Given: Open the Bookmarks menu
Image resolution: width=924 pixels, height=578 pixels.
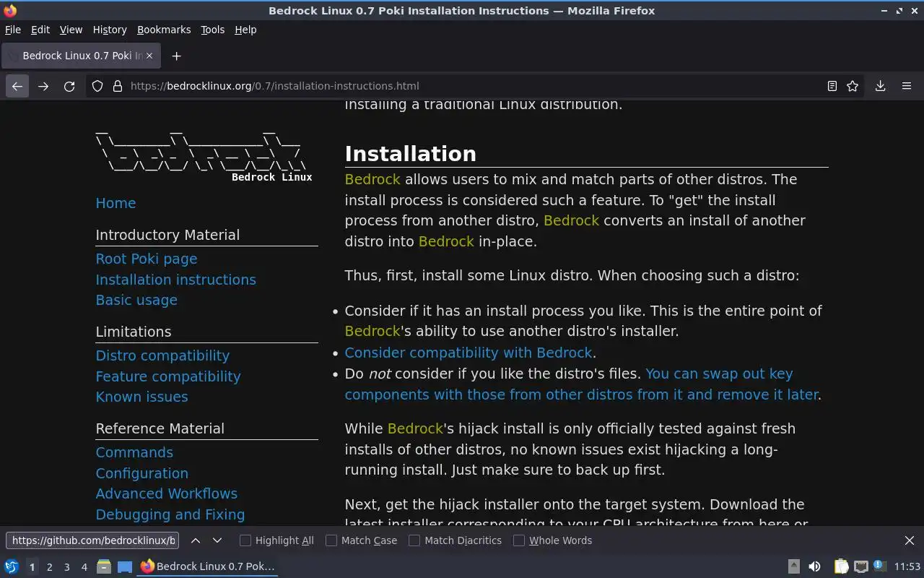Looking at the screenshot, I should [x=164, y=30].
